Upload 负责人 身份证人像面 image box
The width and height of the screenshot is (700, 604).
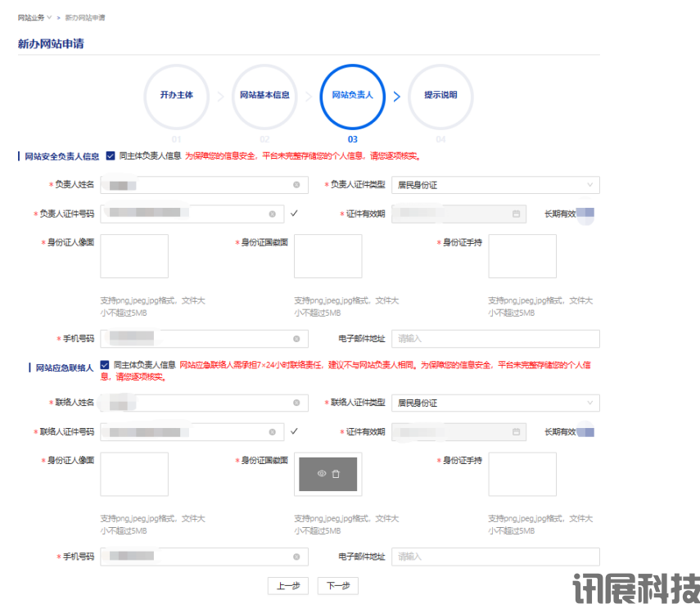click(x=134, y=256)
